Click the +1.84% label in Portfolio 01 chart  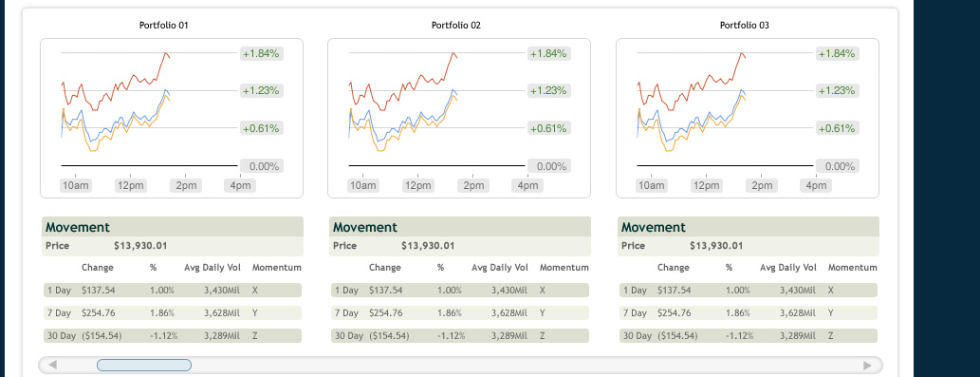pos(262,54)
